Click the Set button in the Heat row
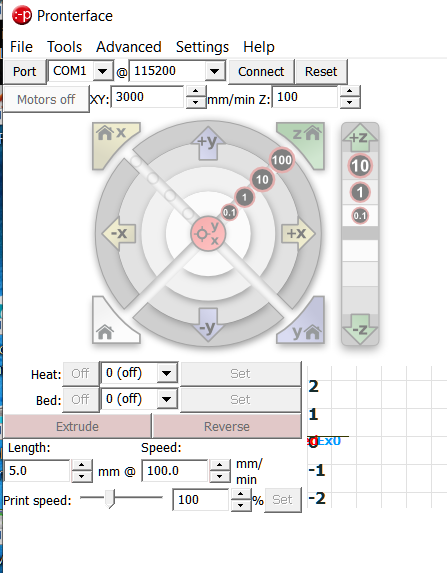Viewport: 447px width, 573px height. click(x=240, y=374)
